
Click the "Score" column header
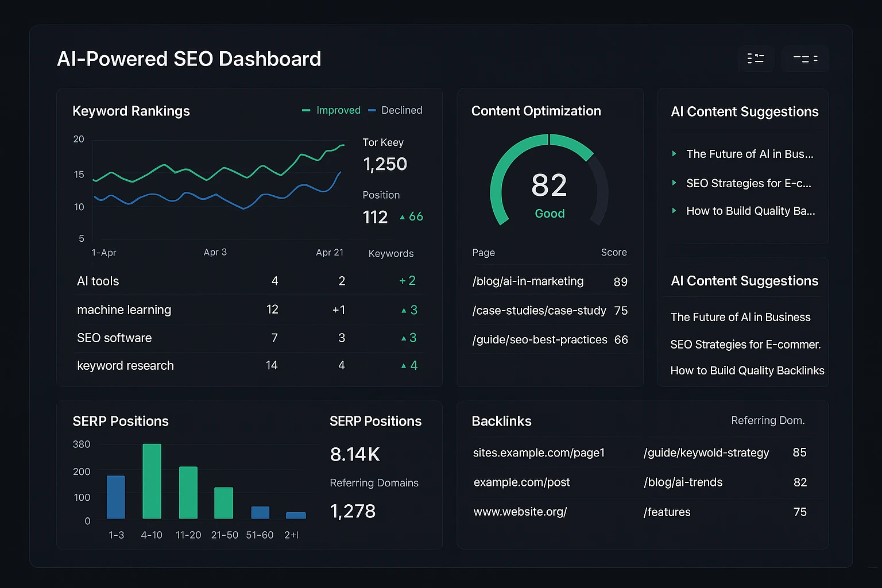click(614, 252)
